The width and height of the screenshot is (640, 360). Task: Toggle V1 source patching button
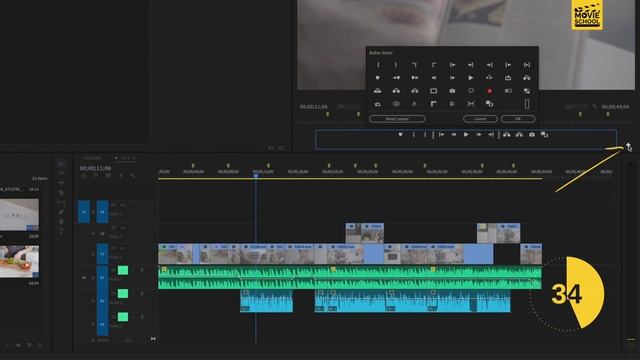pos(84,212)
